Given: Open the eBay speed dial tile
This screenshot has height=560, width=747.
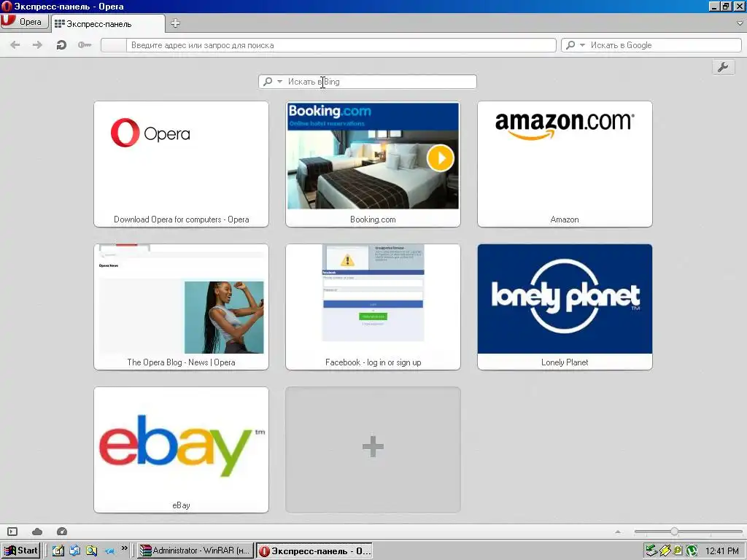Looking at the screenshot, I should [181, 449].
